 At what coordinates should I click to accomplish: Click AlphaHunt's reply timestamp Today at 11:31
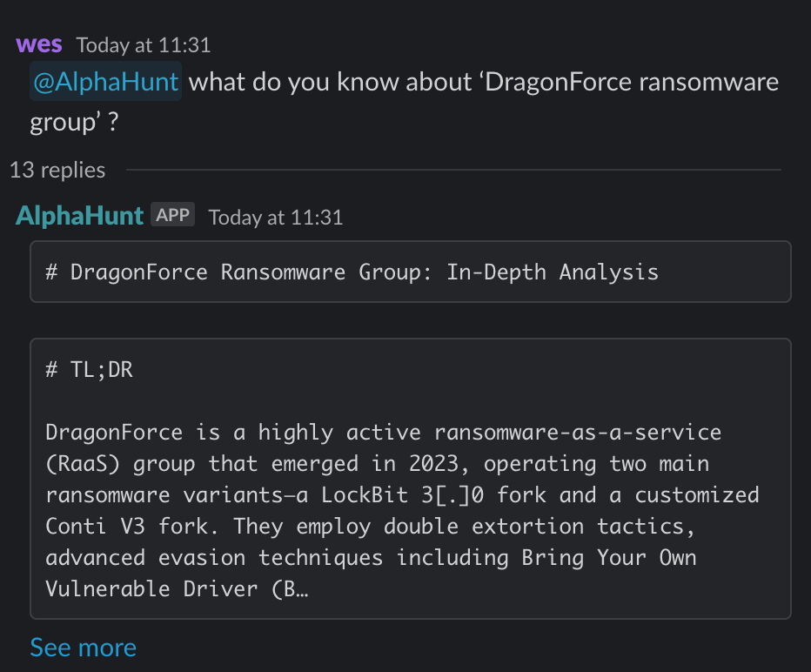coord(276,218)
